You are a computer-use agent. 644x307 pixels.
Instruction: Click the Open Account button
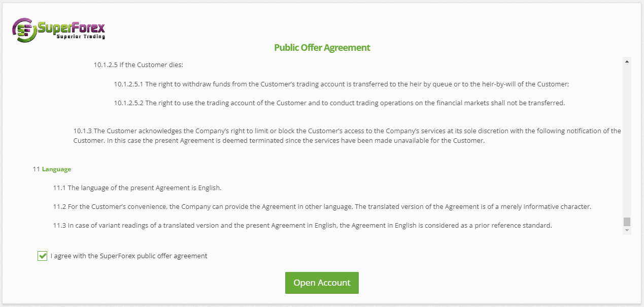[322, 283]
